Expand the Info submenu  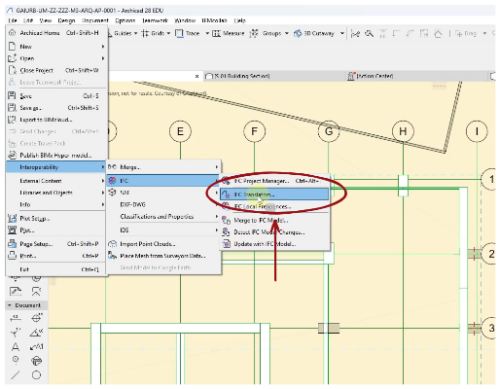[x=56, y=204]
